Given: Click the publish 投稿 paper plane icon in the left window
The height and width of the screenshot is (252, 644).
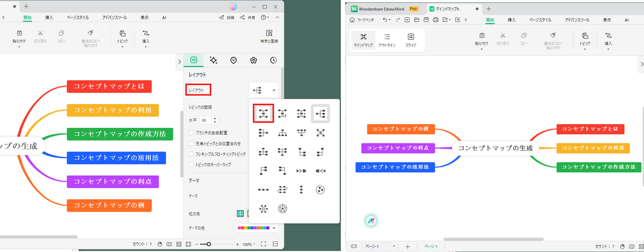Looking at the screenshot, I should click(222, 18).
